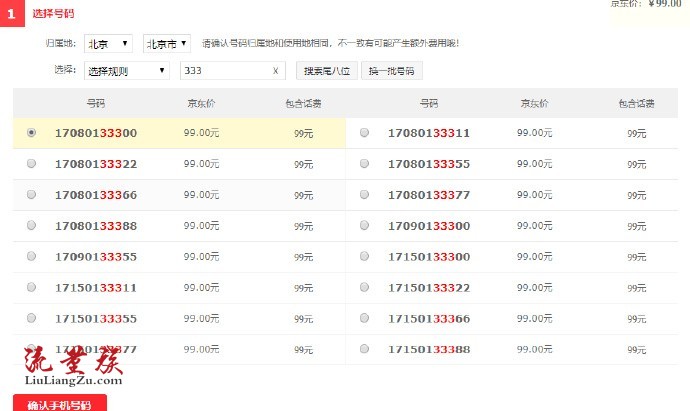The image size is (690, 411).
Task: Click 99.00元 price in 17080133300 row
Action: point(201,133)
